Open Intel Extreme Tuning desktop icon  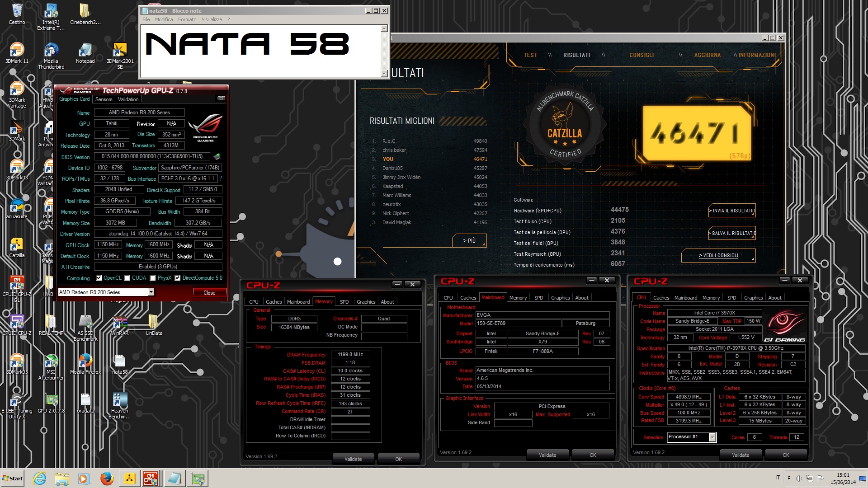tap(51, 16)
